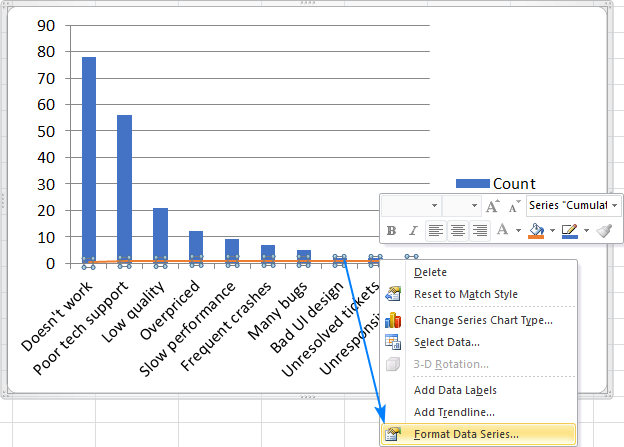Click Add Trendline in the context menu
This screenshot has width=624, height=447.
(454, 411)
